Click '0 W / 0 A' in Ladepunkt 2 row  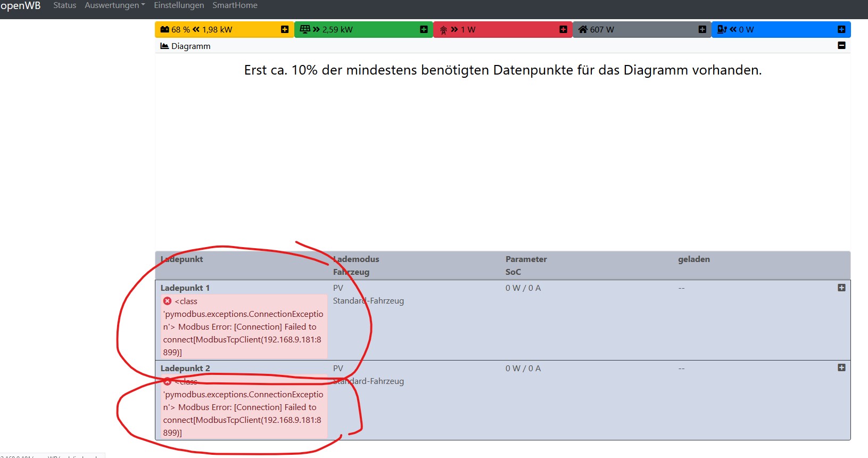point(523,369)
